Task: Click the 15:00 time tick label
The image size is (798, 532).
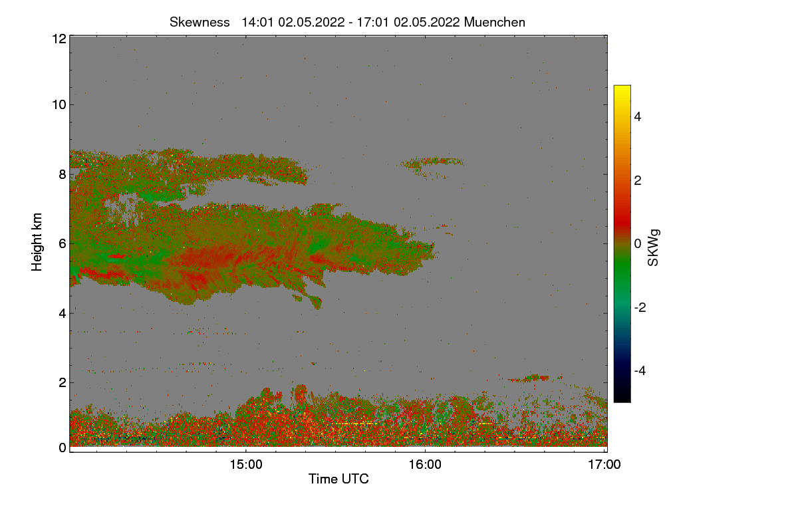Action: [246, 465]
